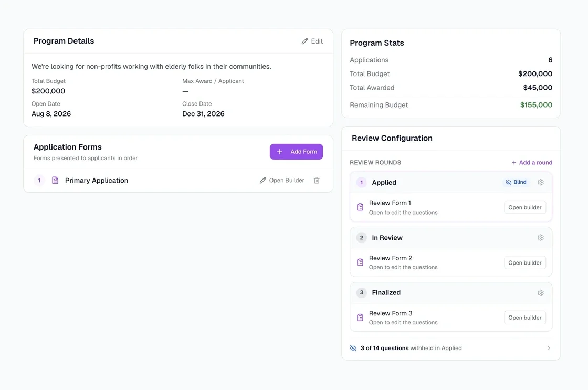Click the round 3 badge beside Finalized

362,292
